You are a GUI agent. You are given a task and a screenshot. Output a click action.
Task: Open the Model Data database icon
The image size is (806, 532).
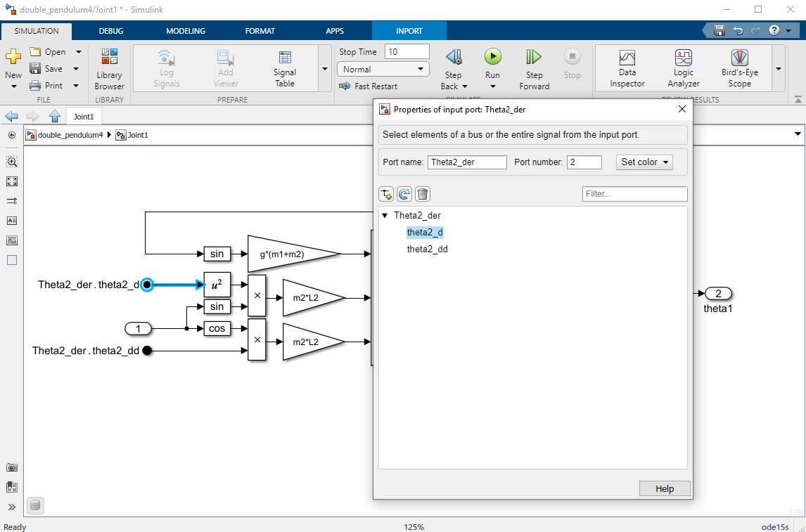click(x=35, y=506)
